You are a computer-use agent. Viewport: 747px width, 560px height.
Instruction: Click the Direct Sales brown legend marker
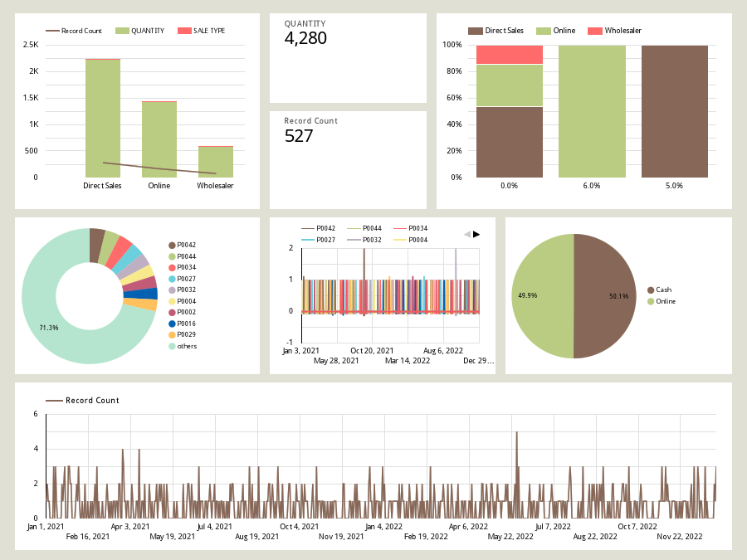(477, 30)
